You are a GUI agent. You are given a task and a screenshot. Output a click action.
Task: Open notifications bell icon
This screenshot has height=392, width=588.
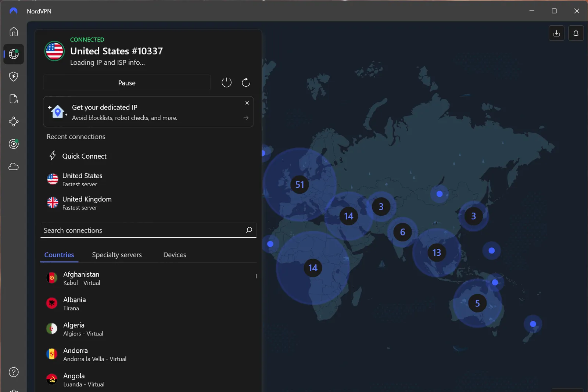pos(576,33)
